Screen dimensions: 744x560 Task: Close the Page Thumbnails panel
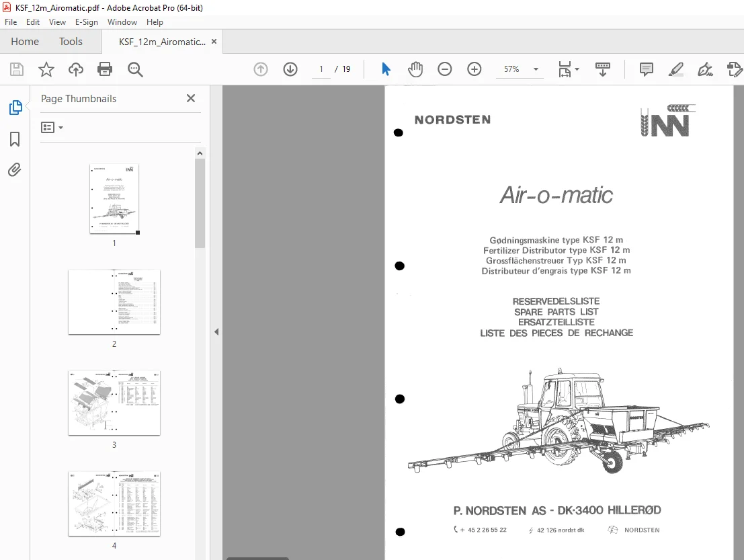pos(191,98)
